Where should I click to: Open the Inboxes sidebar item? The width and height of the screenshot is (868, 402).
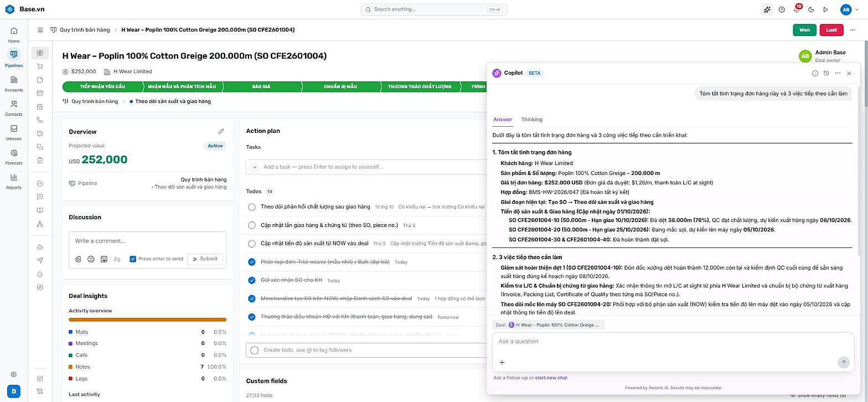[14, 132]
